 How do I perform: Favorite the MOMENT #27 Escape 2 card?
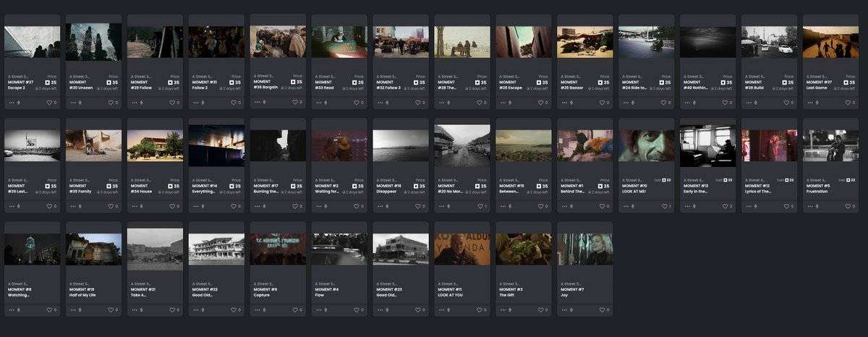50,103
